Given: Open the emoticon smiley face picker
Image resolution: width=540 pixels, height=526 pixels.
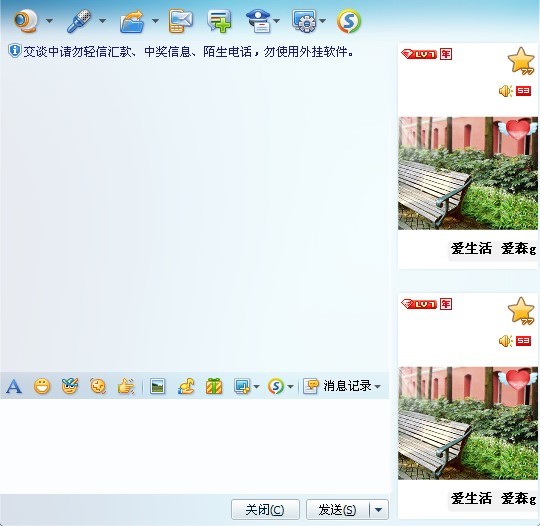Looking at the screenshot, I should click(x=42, y=386).
